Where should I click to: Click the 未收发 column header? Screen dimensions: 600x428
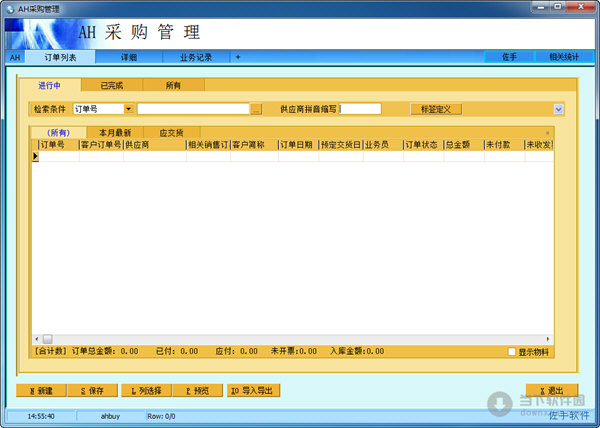(539, 145)
